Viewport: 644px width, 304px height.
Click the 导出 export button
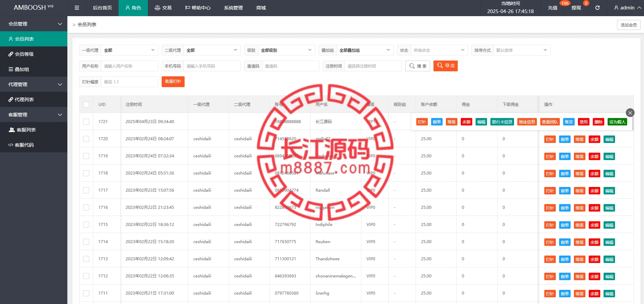tap(446, 66)
